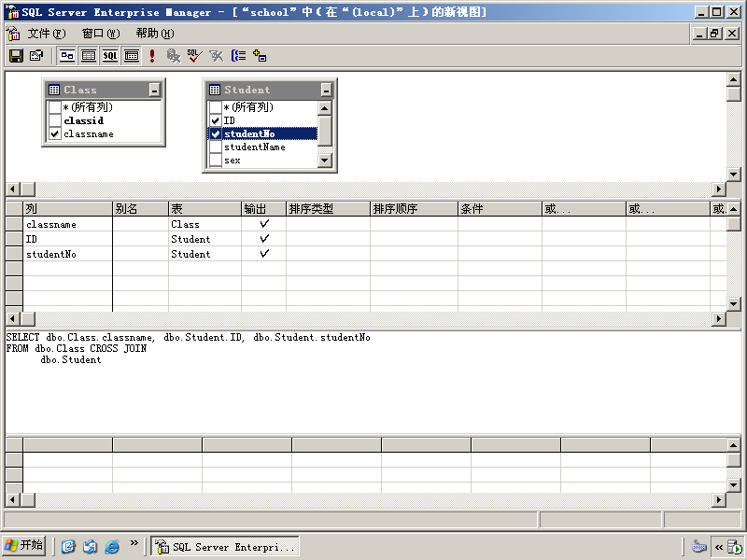Check the all columns box in the Student table

tap(216, 107)
